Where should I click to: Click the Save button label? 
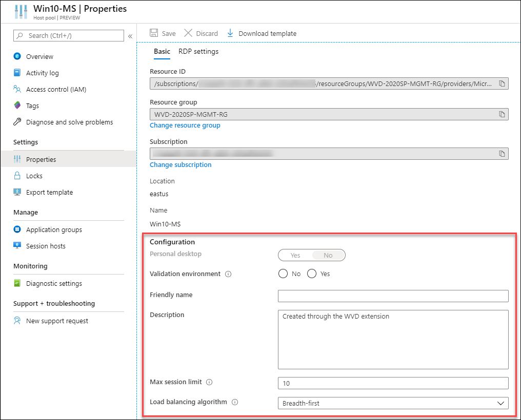(x=169, y=33)
